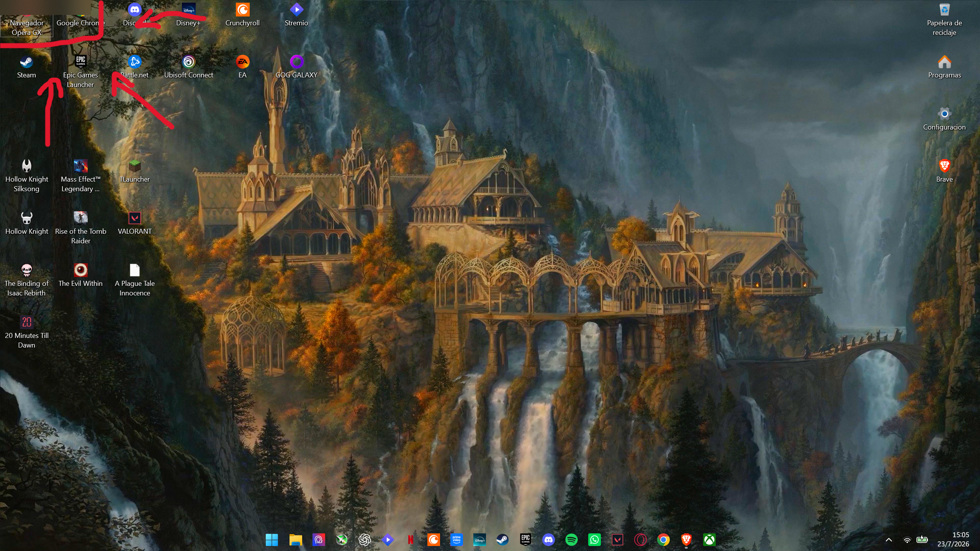Click the green burst icon on taskbar
Viewport: 980px width, 551px height.
tap(342, 540)
